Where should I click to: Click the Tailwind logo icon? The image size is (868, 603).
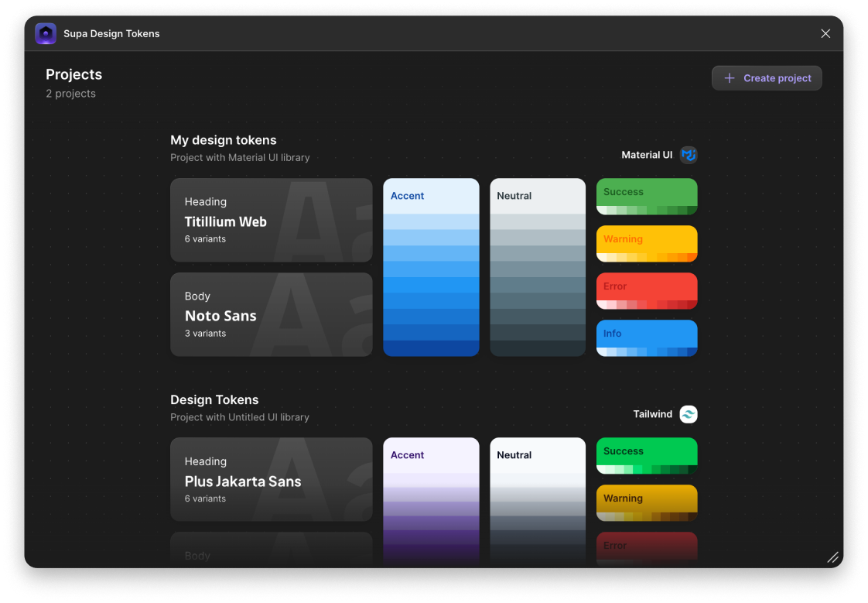[x=688, y=414]
